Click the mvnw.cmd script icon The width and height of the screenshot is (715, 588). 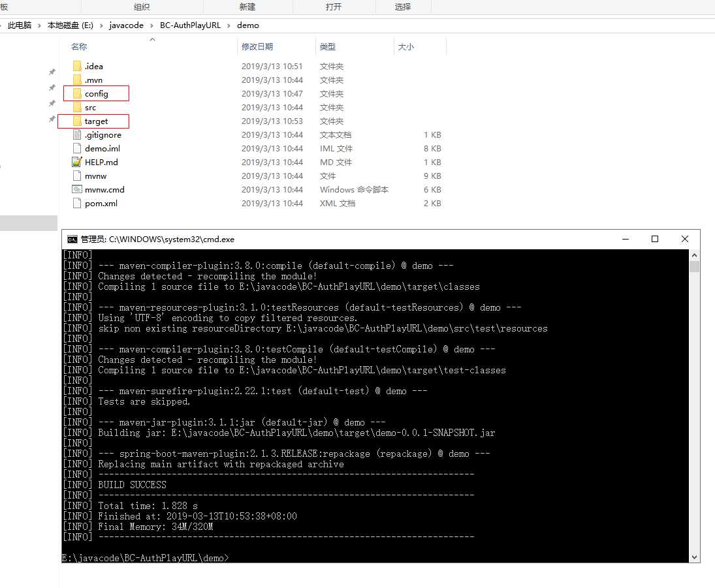coord(77,189)
